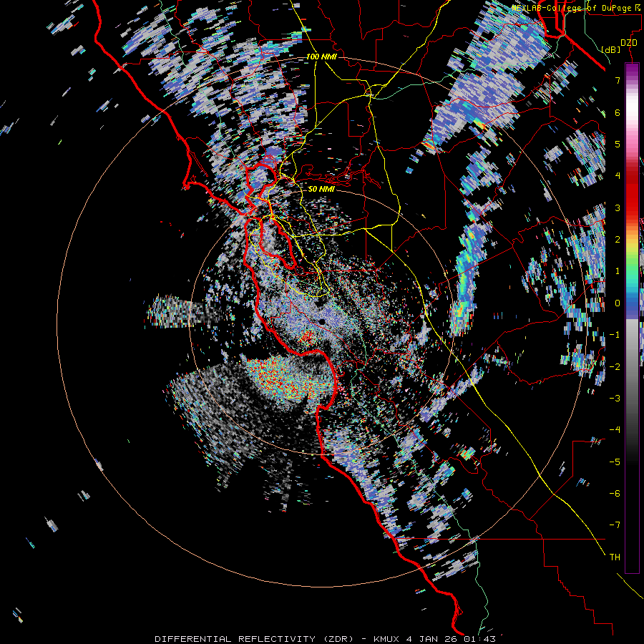Click the [dB] unit label

point(611,49)
